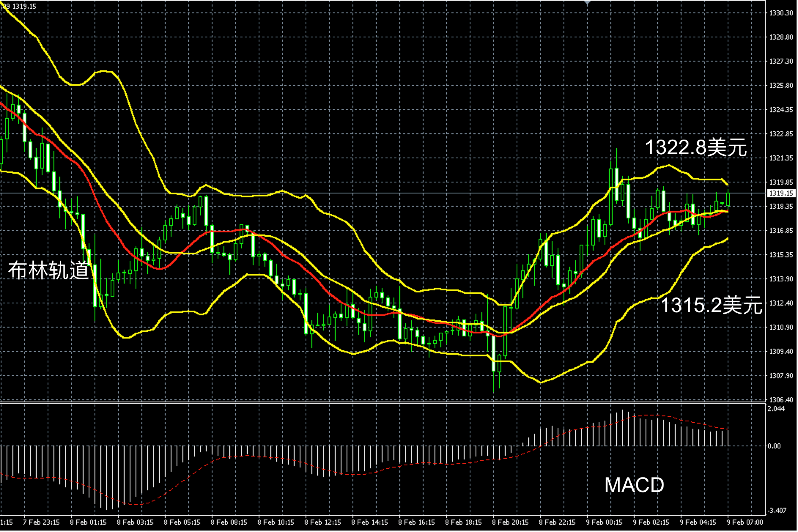This screenshot has height=532, width=798.
Task: Click price scale value 1313.90
Action: pyautogui.click(x=781, y=279)
